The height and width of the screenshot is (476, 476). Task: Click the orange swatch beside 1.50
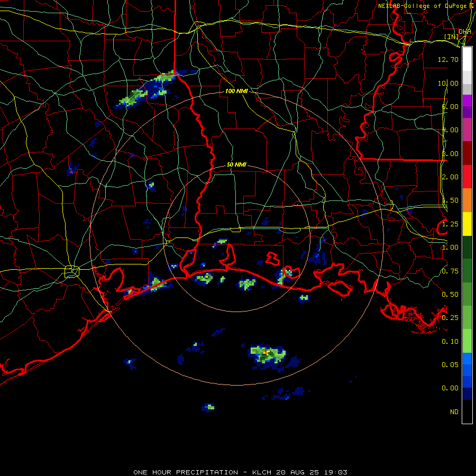[467, 200]
